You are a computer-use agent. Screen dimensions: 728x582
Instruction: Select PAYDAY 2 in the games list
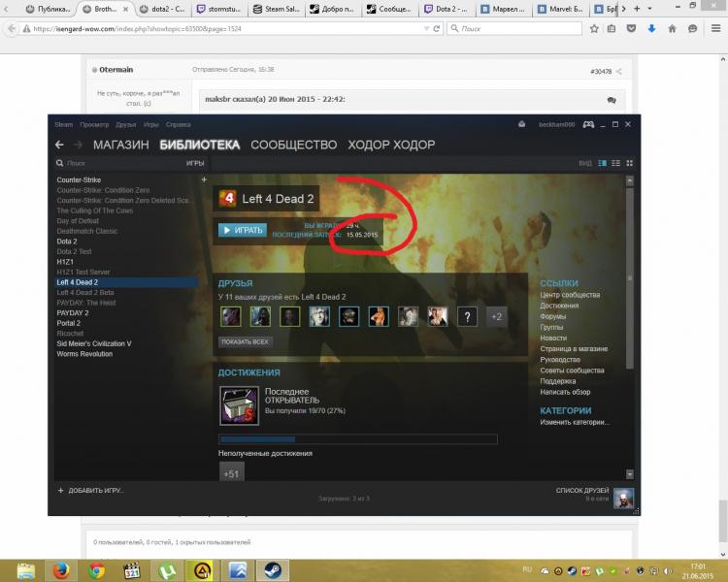pos(73,312)
